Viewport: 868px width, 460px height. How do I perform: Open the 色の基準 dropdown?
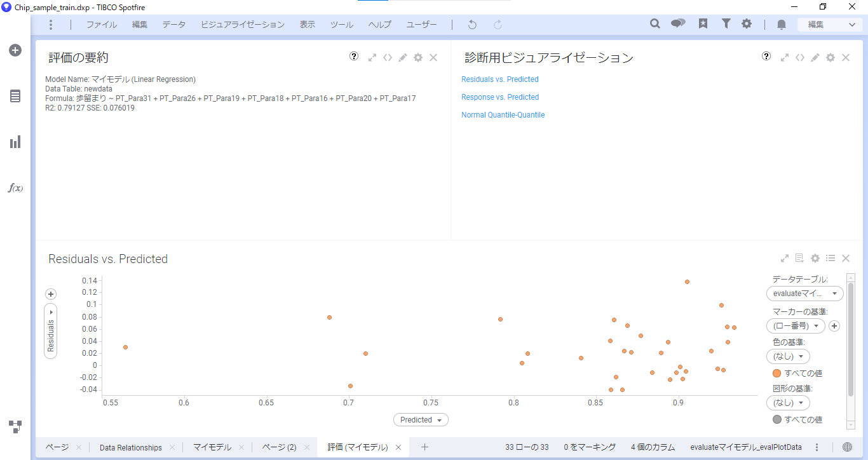click(788, 356)
